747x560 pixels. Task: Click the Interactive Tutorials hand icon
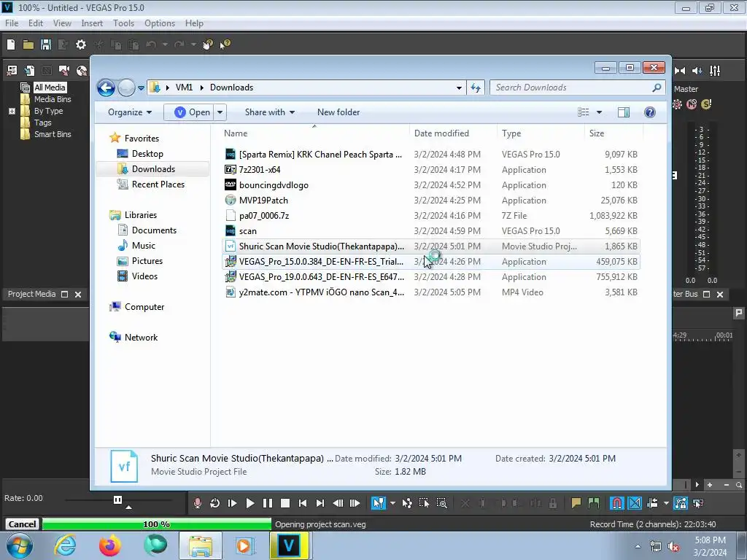coord(208,44)
